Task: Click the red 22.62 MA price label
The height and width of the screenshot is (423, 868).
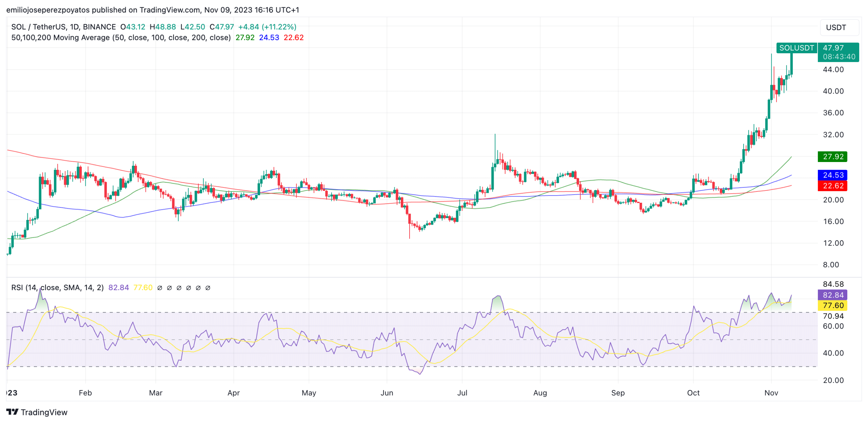Action: point(832,186)
